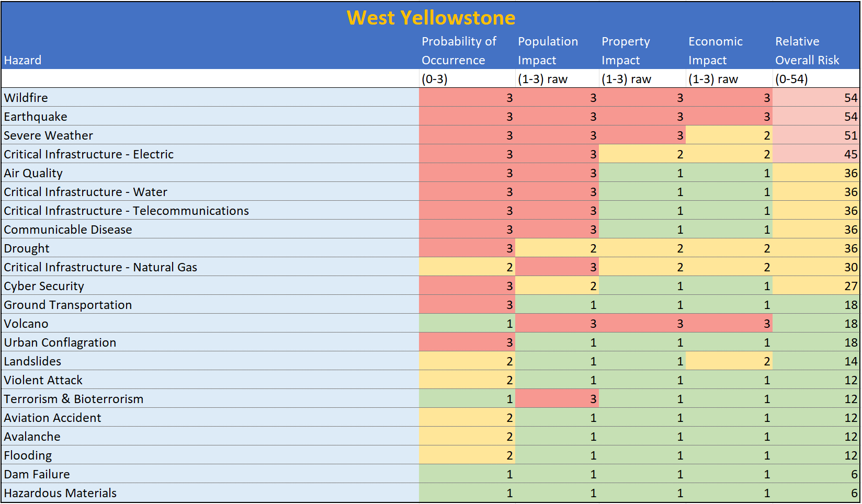Click the Earthquake overall risk value 54

tap(850, 117)
